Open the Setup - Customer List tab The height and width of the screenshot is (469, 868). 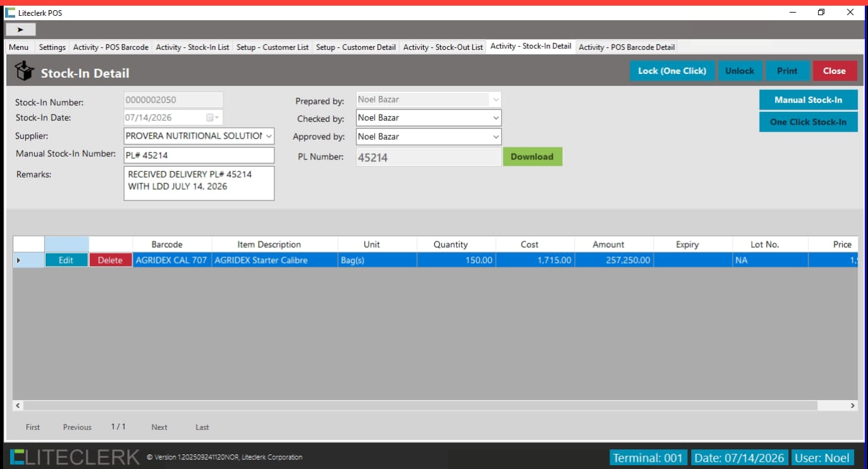coord(273,47)
